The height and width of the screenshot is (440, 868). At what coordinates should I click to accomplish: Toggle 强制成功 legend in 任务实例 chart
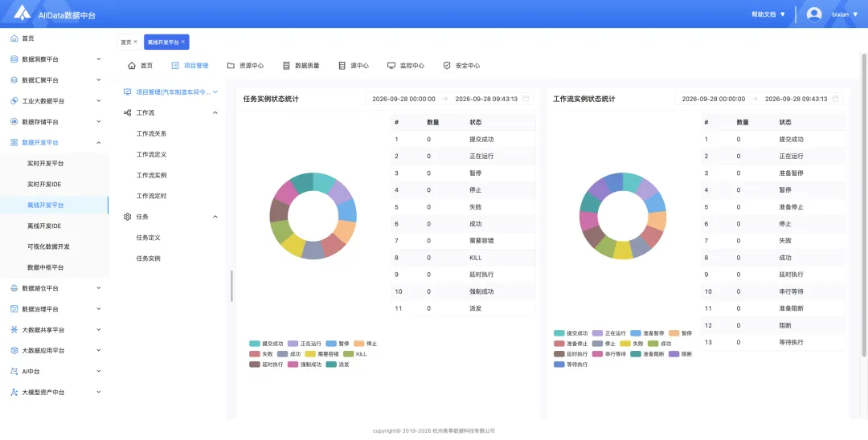tap(304, 365)
